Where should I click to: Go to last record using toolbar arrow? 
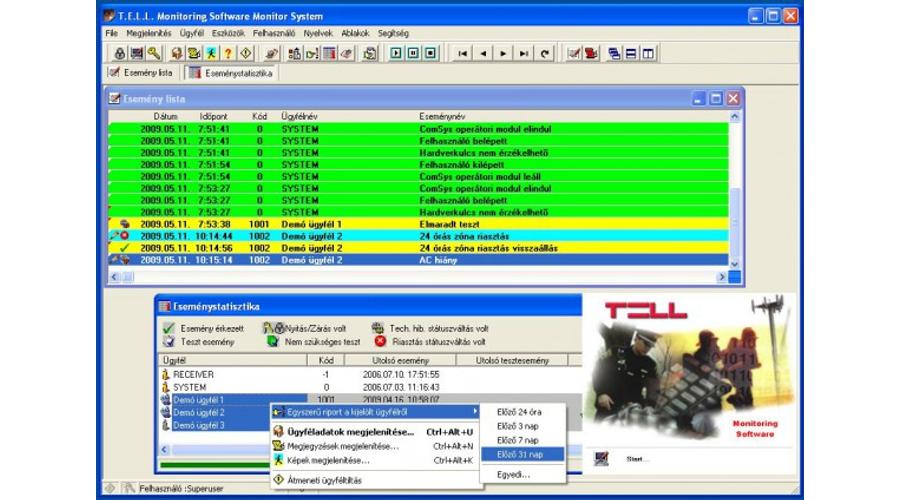tap(524, 53)
